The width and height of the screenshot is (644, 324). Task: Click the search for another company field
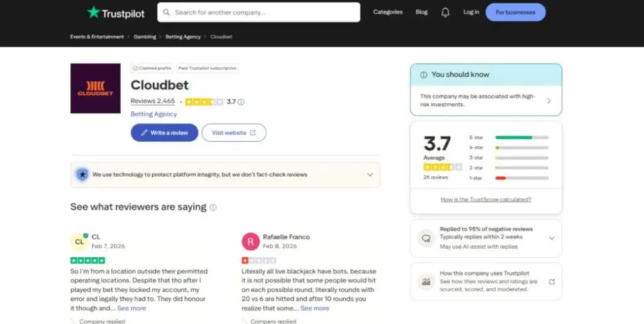264,12
